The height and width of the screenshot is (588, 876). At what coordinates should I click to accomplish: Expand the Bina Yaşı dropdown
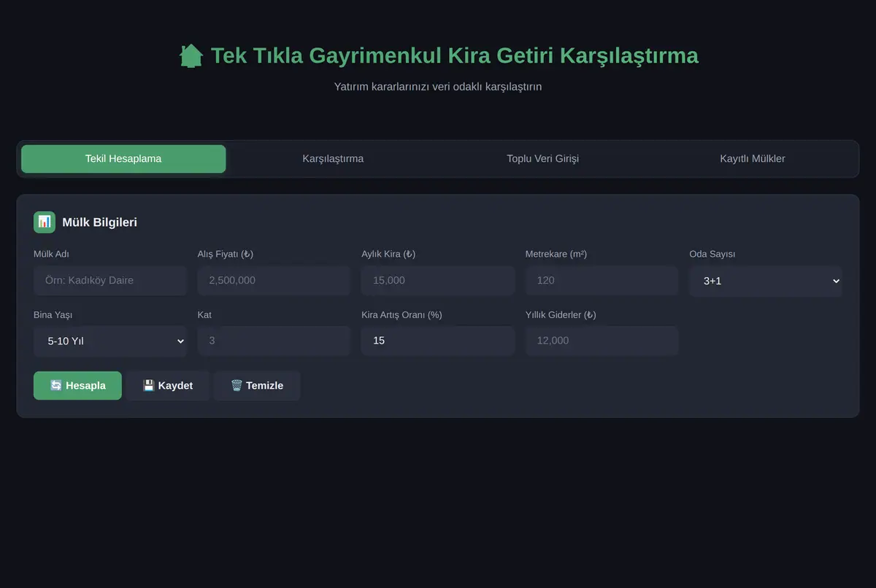point(110,341)
